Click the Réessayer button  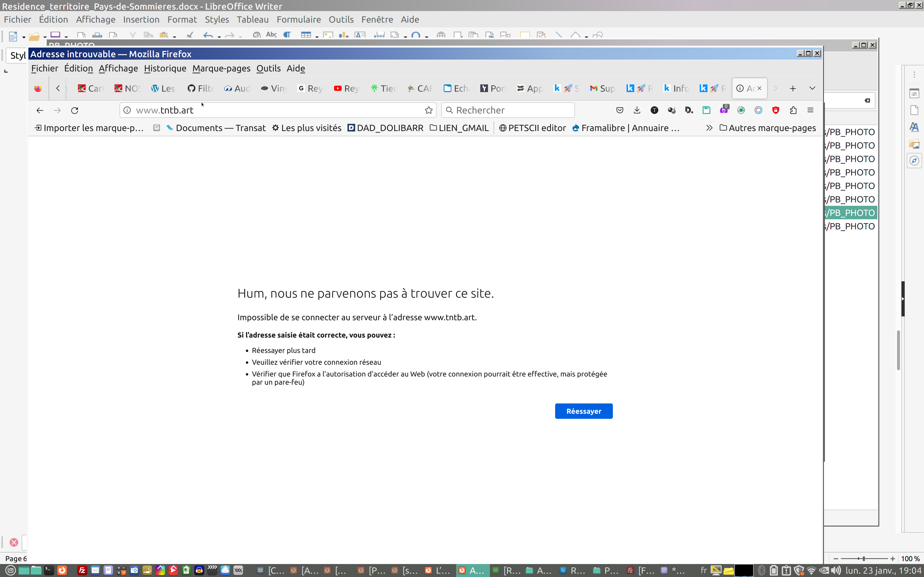coord(584,411)
